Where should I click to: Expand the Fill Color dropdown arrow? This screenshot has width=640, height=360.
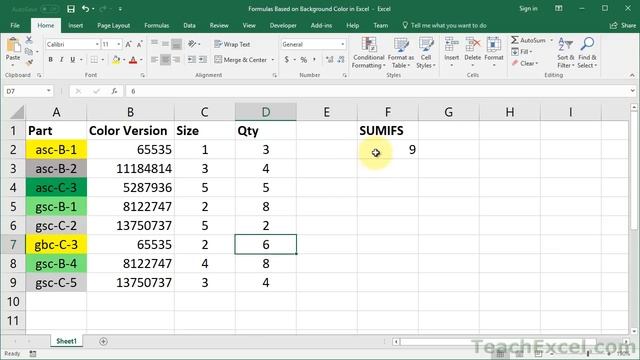point(124,60)
